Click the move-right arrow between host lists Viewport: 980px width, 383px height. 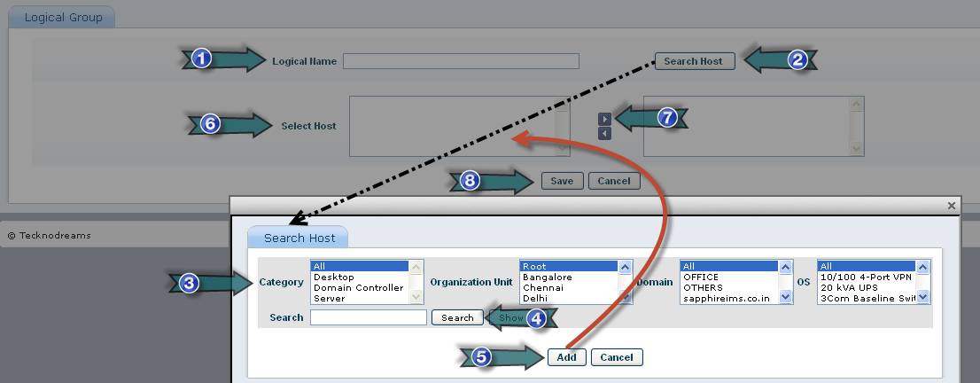point(605,119)
